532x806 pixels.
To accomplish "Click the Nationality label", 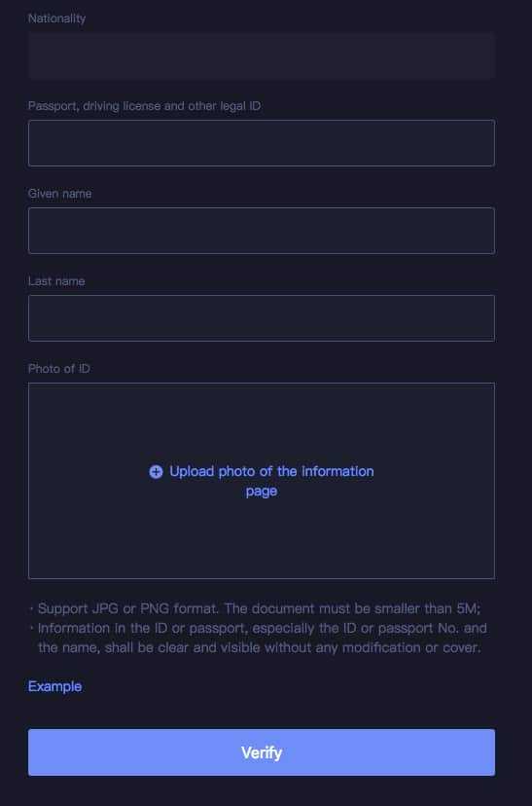I will click(x=56, y=18).
